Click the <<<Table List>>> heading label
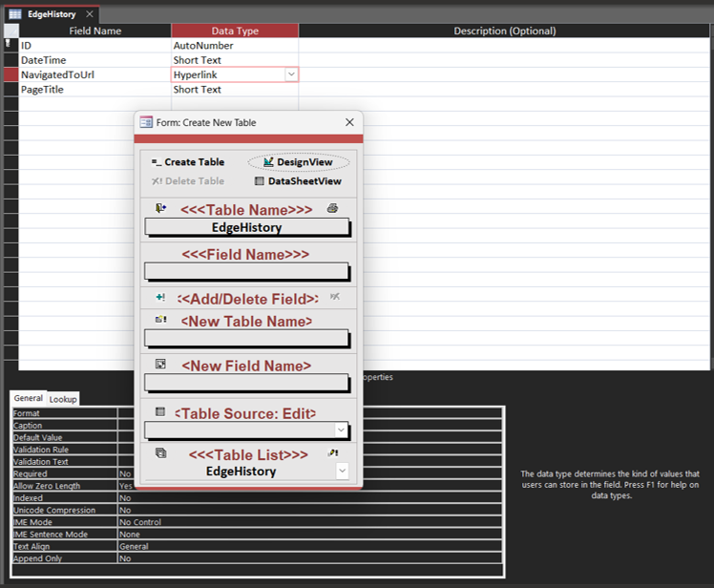The width and height of the screenshot is (714, 588). click(x=248, y=454)
